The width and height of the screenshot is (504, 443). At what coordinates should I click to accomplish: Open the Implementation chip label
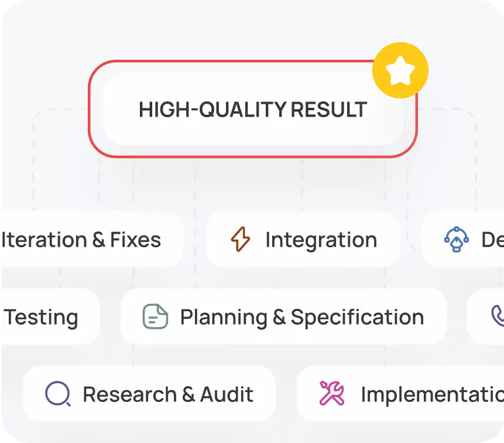pos(433,394)
